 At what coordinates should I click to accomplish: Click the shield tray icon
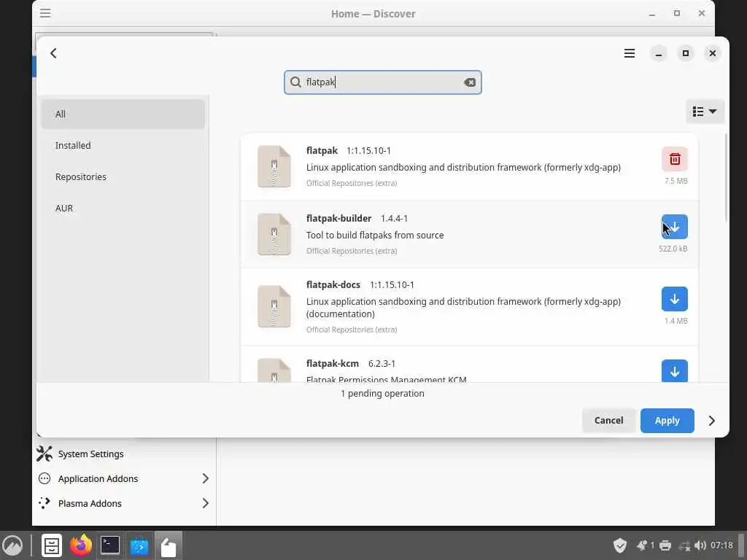click(x=620, y=545)
